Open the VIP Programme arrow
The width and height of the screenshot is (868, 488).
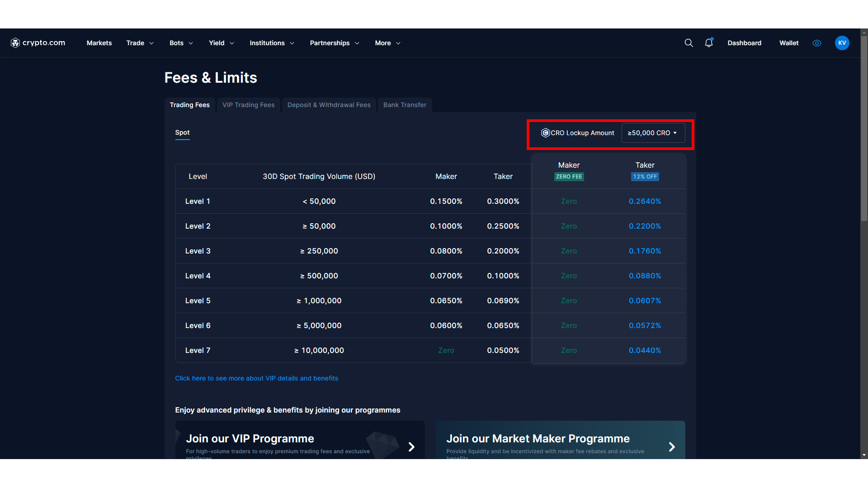[x=411, y=447]
